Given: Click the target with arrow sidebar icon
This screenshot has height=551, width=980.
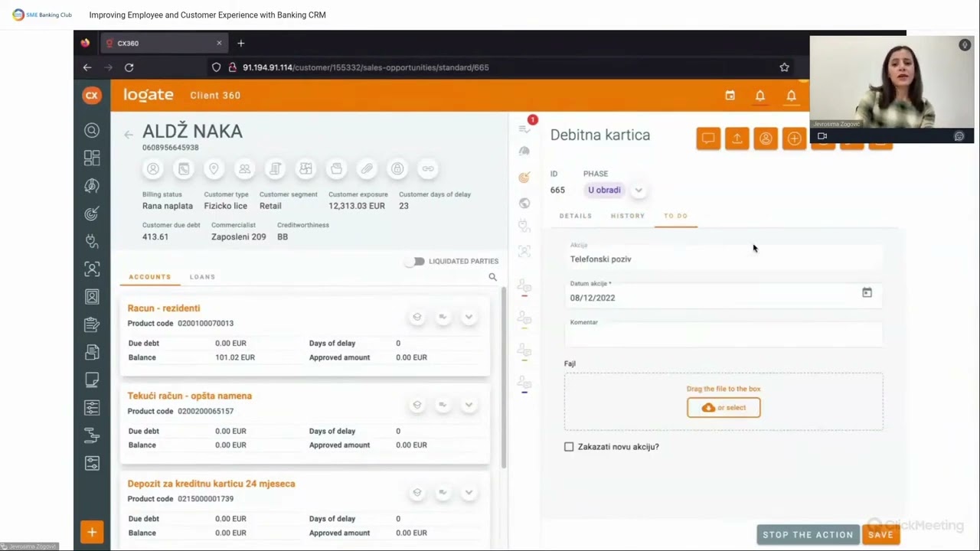Looking at the screenshot, I should tap(92, 214).
